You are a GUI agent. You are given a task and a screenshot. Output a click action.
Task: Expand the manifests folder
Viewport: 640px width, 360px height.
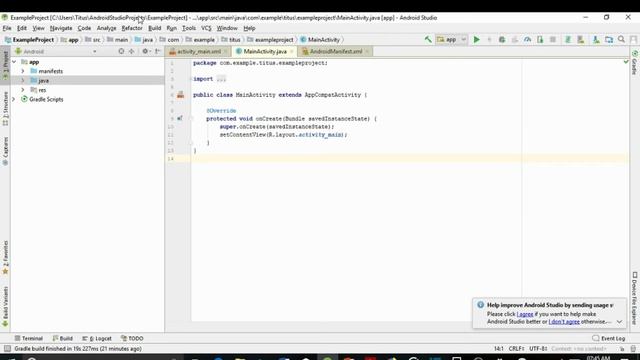point(23,71)
